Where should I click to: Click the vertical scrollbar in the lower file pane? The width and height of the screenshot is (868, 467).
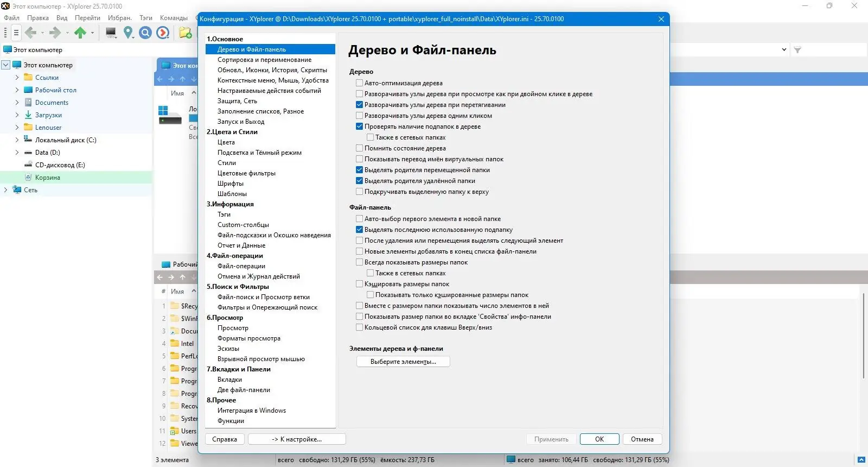click(x=863, y=336)
